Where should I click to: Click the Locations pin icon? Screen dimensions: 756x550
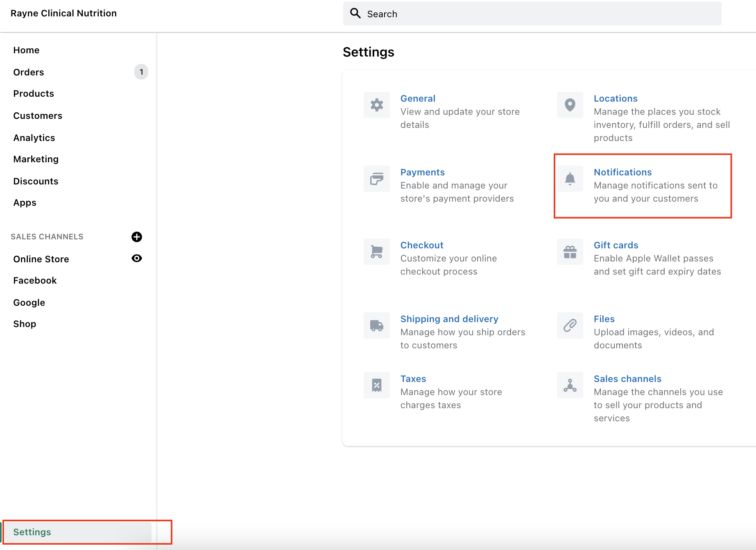pyautogui.click(x=570, y=105)
